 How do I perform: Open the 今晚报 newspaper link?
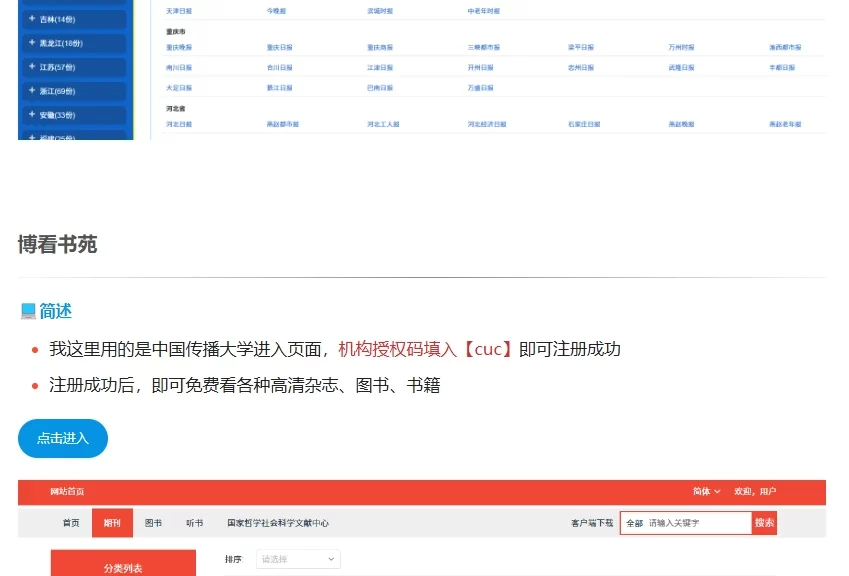pos(276,11)
